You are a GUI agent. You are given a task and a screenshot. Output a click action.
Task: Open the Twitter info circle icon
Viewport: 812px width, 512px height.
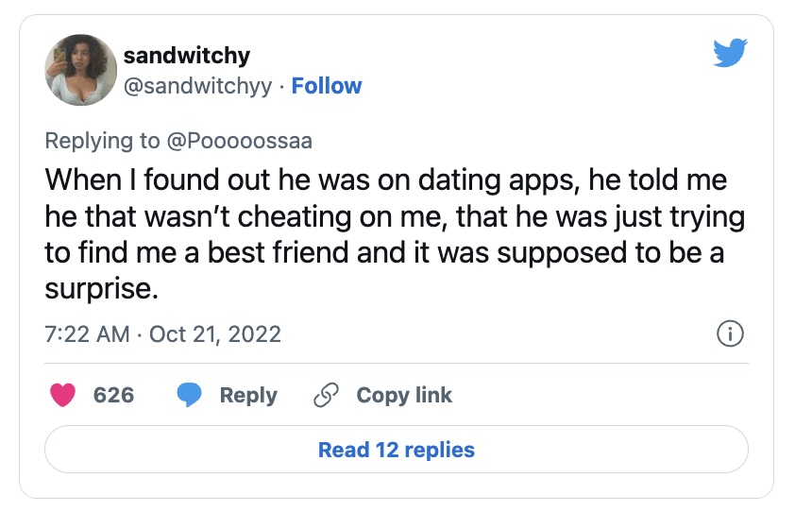[x=731, y=333]
